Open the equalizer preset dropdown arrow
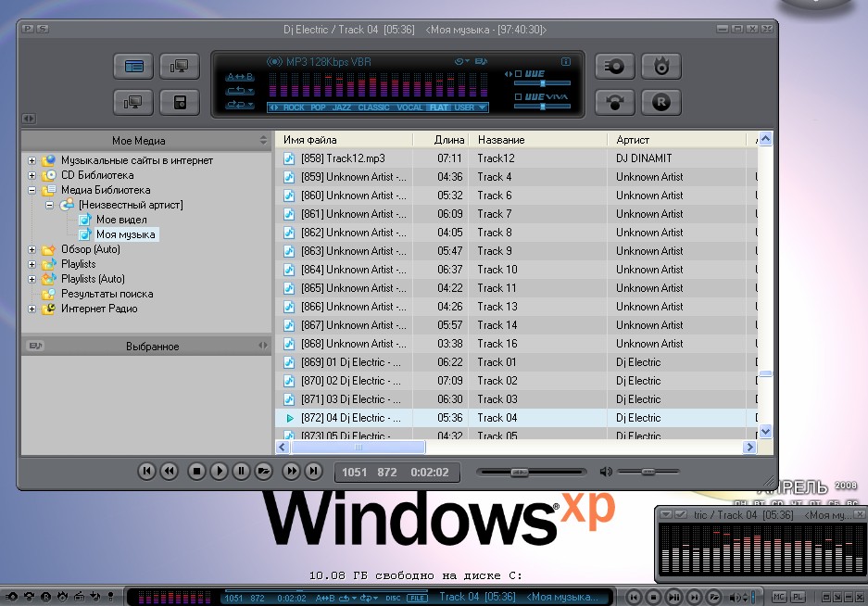 click(482, 107)
